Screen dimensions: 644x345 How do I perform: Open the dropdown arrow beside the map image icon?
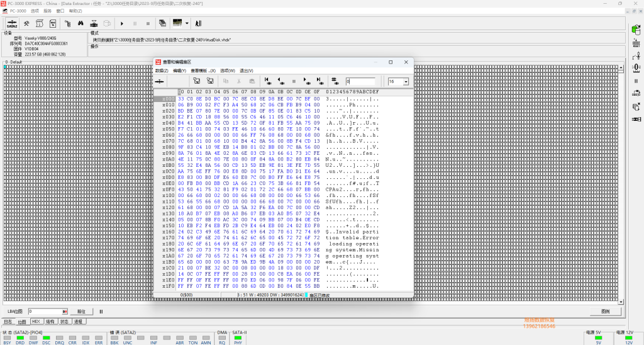point(187,23)
